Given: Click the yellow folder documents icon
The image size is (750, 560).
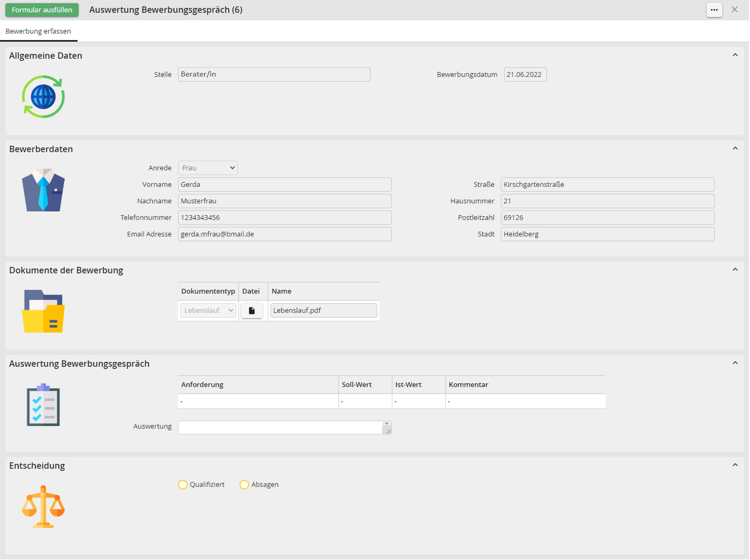Looking at the screenshot, I should point(43,312).
